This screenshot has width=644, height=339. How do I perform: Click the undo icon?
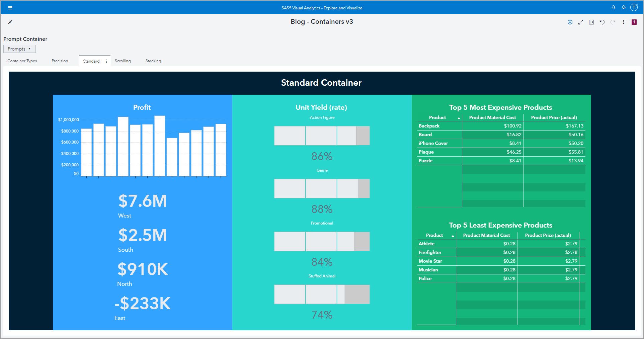(602, 22)
